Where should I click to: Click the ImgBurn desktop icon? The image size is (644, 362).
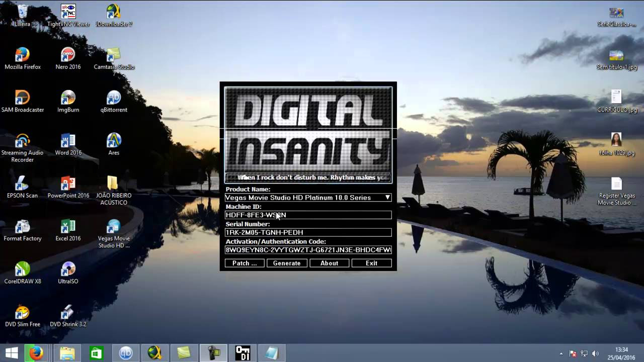pos(68,101)
